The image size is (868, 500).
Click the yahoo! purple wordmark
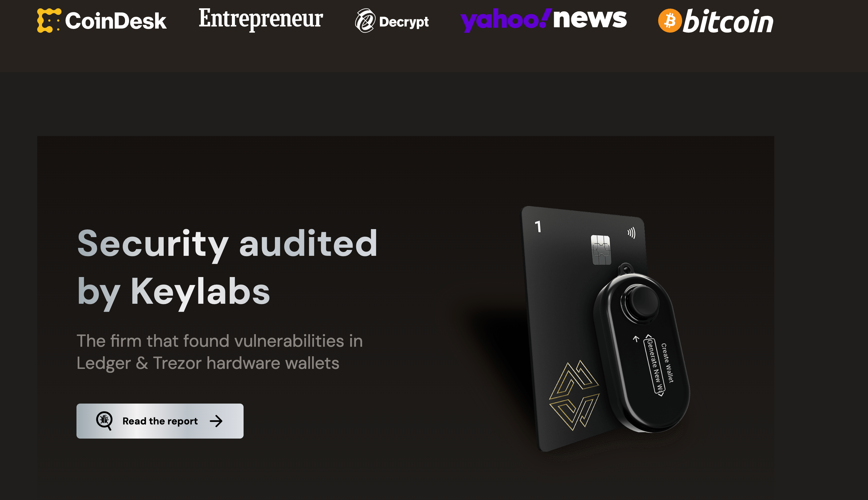[x=506, y=20]
